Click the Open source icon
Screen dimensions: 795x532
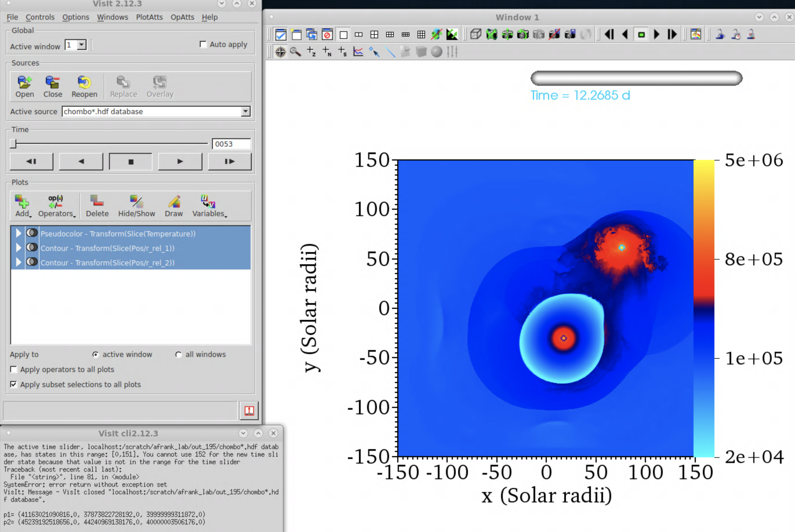24,82
